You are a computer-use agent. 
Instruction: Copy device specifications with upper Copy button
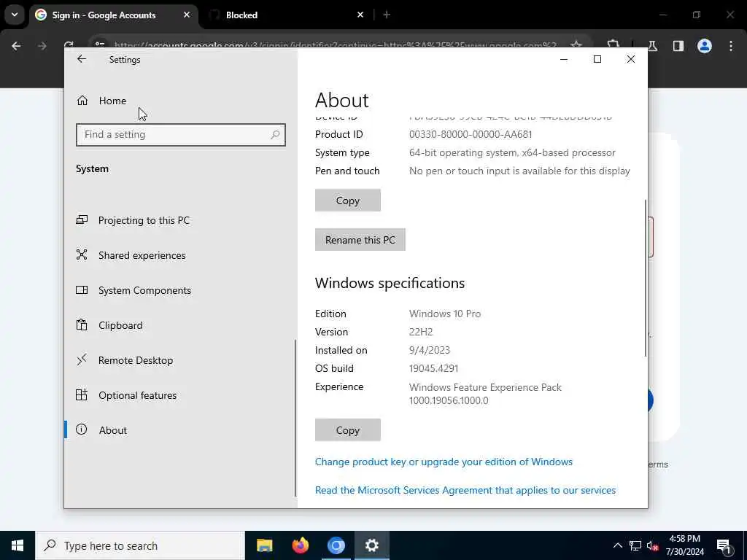[x=348, y=201]
